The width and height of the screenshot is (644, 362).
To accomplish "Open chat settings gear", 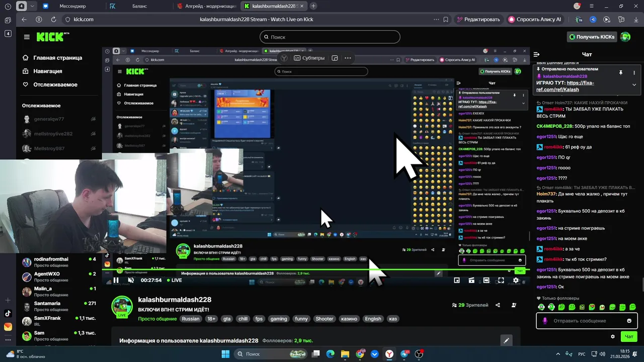I will pyautogui.click(x=613, y=336).
